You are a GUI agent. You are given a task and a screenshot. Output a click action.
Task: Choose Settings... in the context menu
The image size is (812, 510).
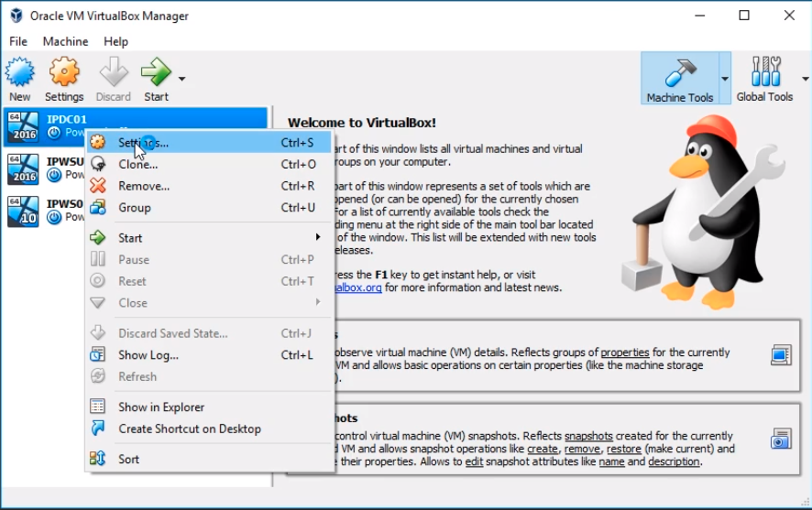pyautogui.click(x=210, y=142)
